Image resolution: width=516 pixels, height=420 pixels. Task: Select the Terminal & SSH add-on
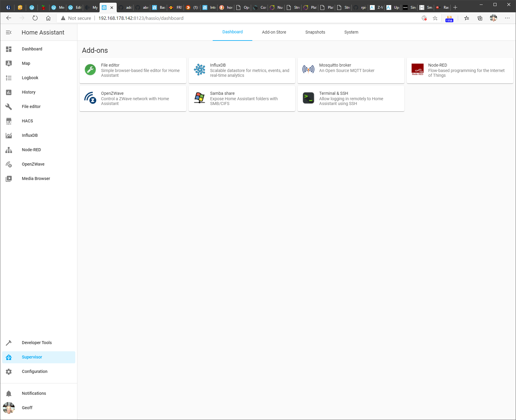pos(350,98)
